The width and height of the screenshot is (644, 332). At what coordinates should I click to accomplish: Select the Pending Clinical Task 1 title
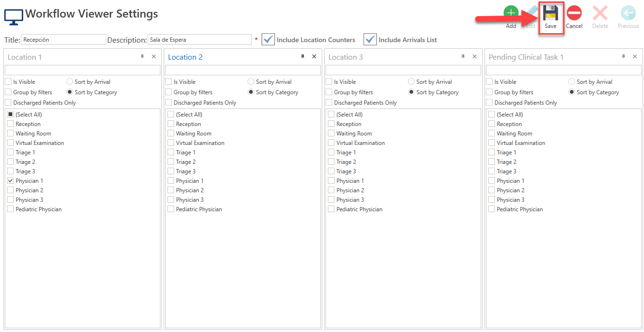pyautogui.click(x=526, y=57)
